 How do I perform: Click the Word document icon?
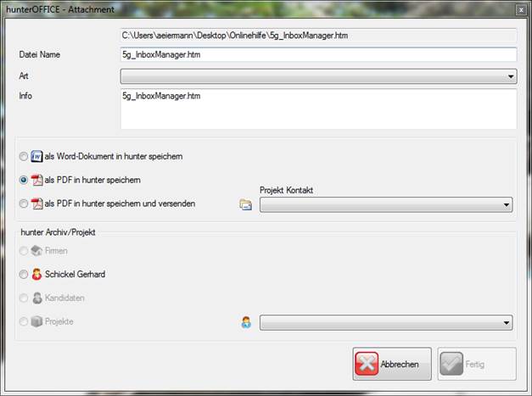pos(36,157)
